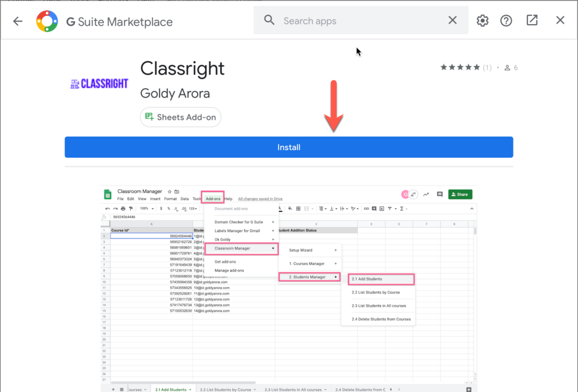Open Marketplace in a new window
This screenshot has width=578, height=392.
pyautogui.click(x=531, y=20)
